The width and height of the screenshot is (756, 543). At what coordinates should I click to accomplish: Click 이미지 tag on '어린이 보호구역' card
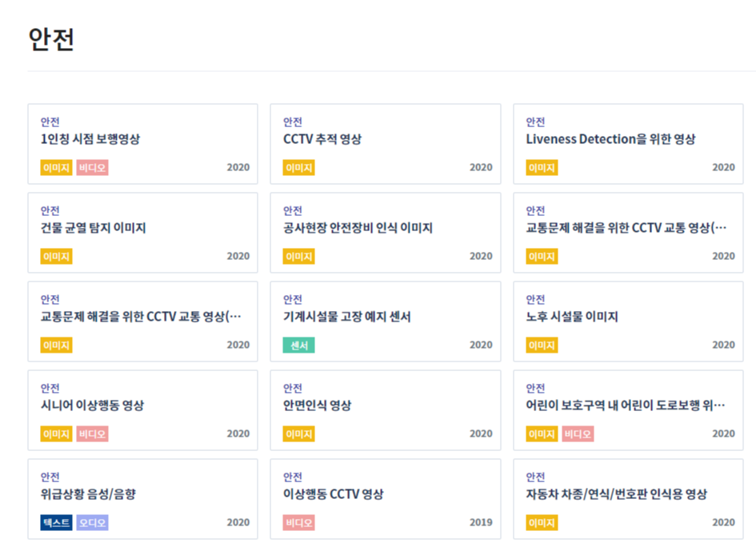(542, 433)
